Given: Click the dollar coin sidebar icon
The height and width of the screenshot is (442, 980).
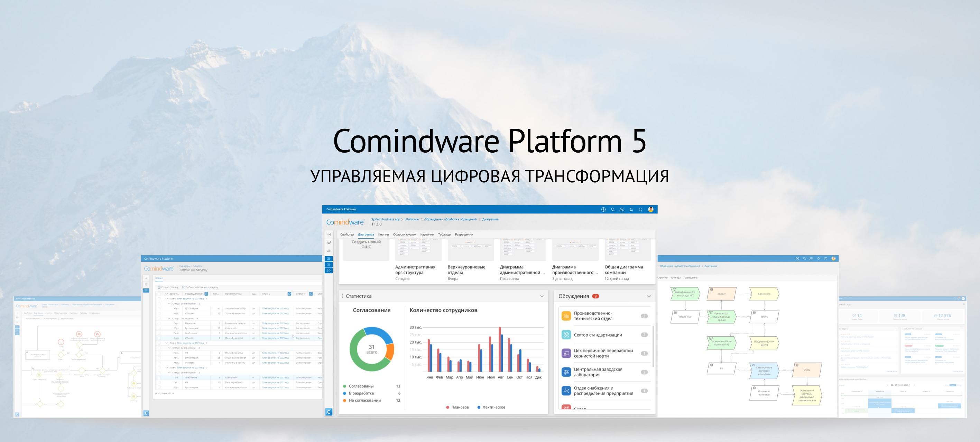Looking at the screenshot, I should point(329,271).
